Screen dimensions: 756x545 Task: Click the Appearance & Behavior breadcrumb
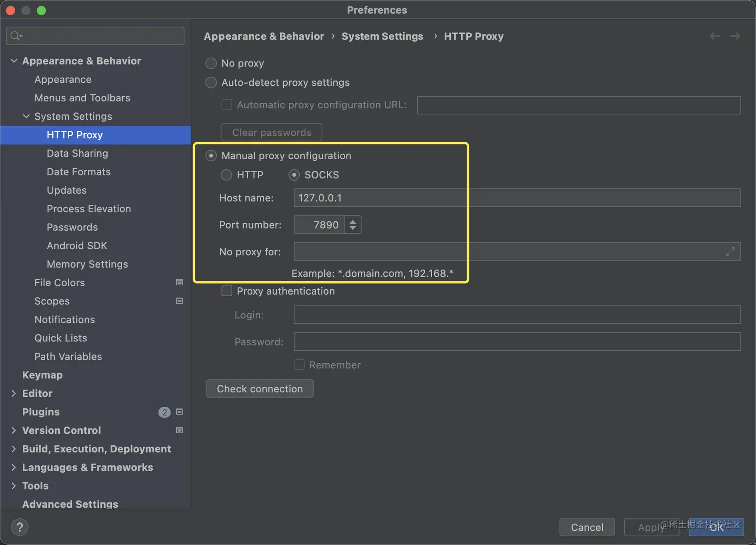(264, 36)
